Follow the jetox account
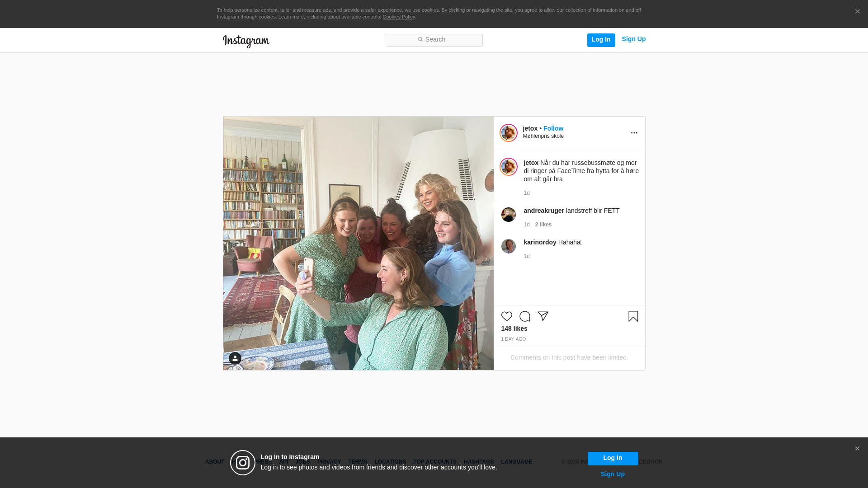This screenshot has height=488, width=868. [553, 128]
